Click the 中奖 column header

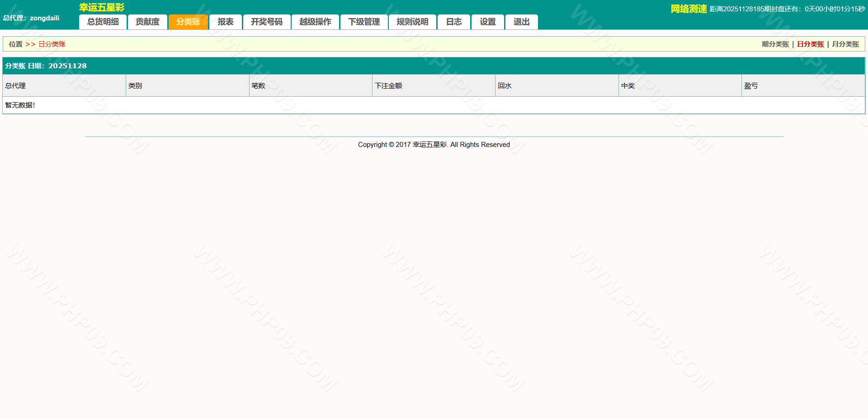627,86
